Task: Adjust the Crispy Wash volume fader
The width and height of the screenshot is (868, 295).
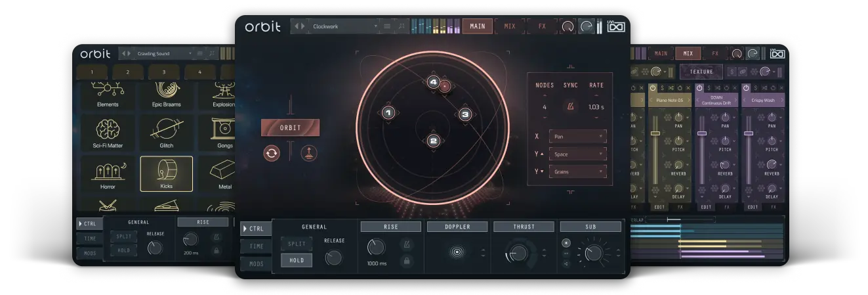Action: [x=749, y=133]
